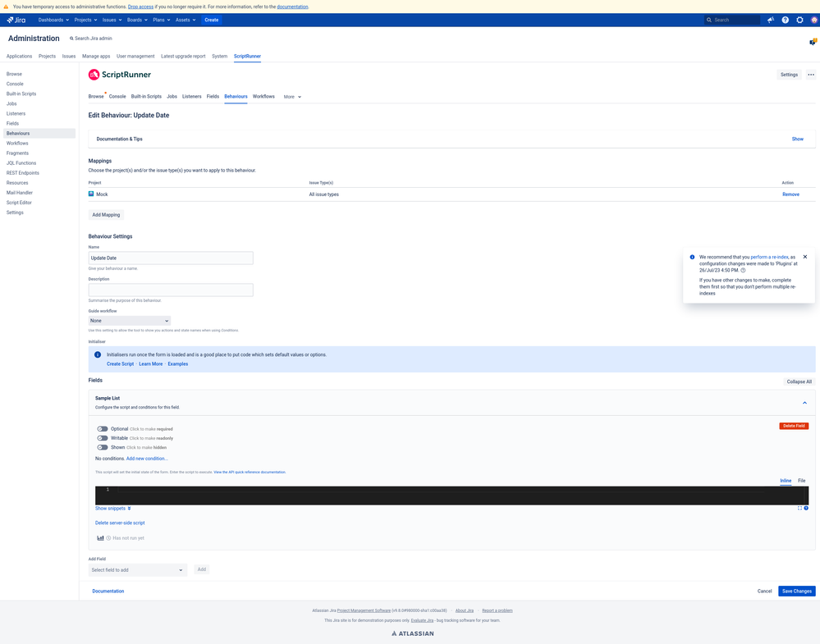This screenshot has height=644, width=820.
Task: Click the execution history chart icon
Action: point(100,538)
